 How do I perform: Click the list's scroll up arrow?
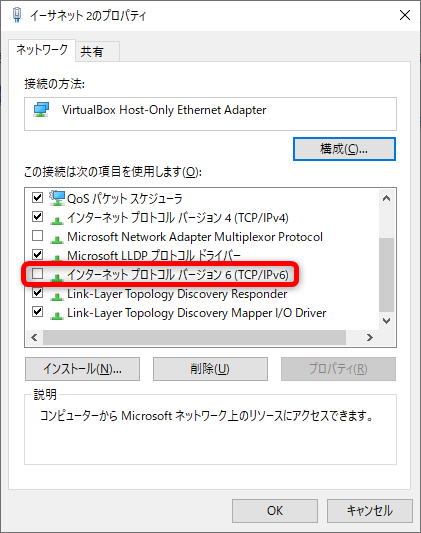coord(386,198)
